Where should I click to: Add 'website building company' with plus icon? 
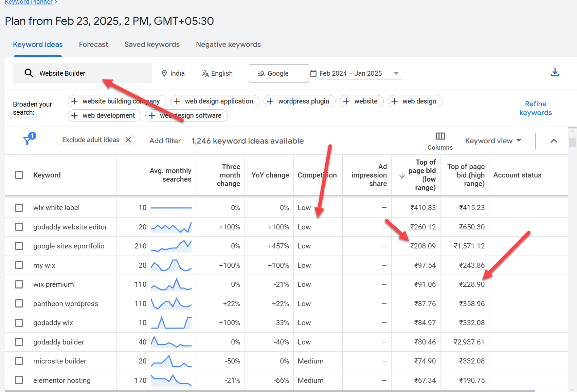point(75,101)
